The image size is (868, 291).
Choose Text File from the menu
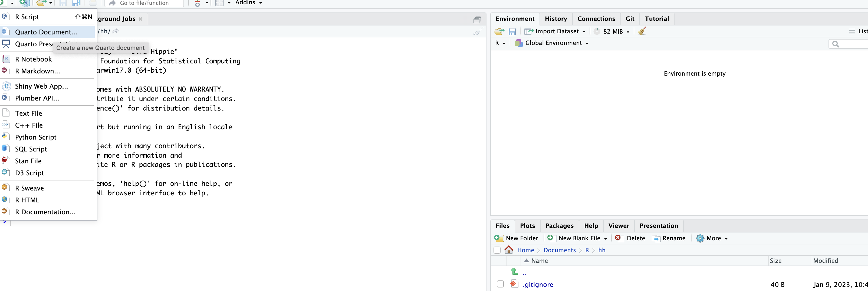coord(48,114)
